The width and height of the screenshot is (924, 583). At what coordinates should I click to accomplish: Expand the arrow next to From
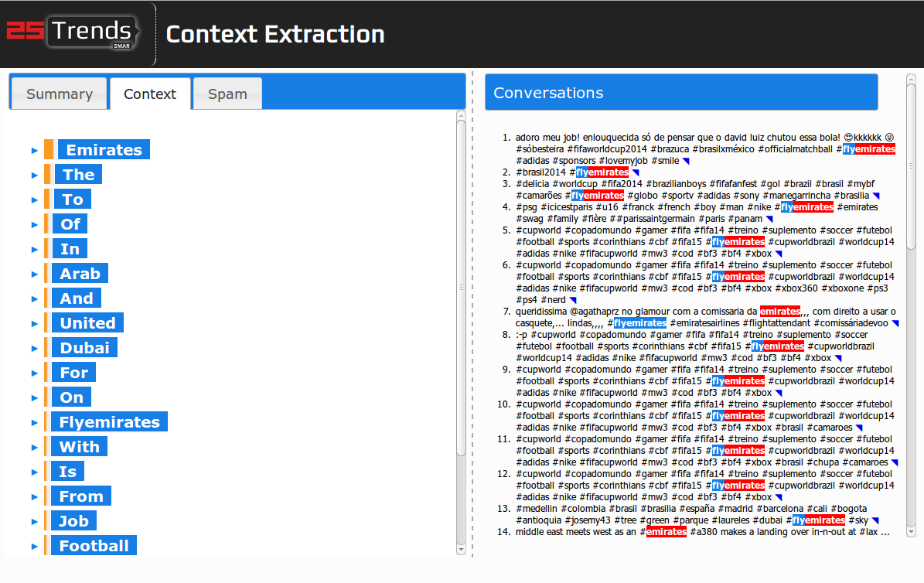point(34,497)
